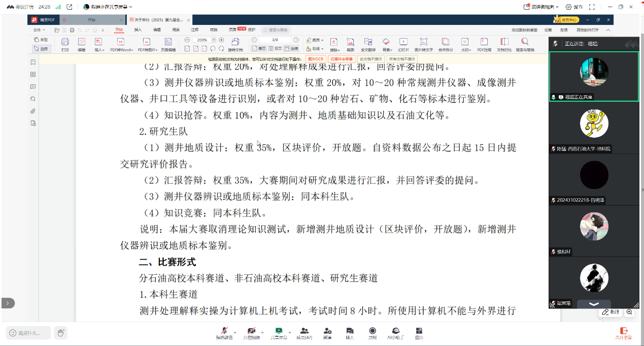Switch to the Insert (插入) ribbon tab
This screenshot has height=346, width=644.
pos(138,30)
